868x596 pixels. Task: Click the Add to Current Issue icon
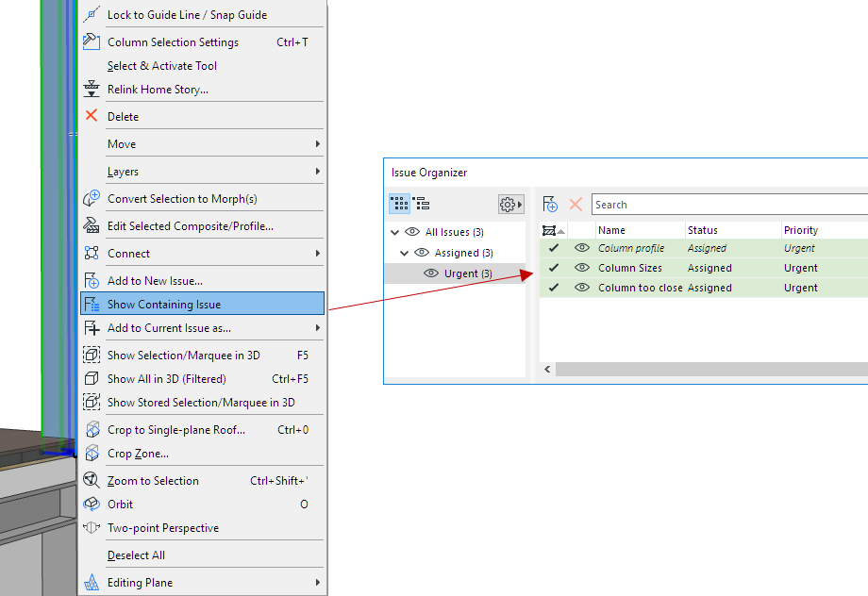click(x=92, y=327)
